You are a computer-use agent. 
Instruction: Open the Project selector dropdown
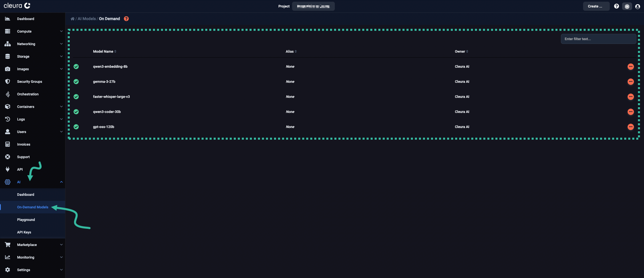coord(313,6)
